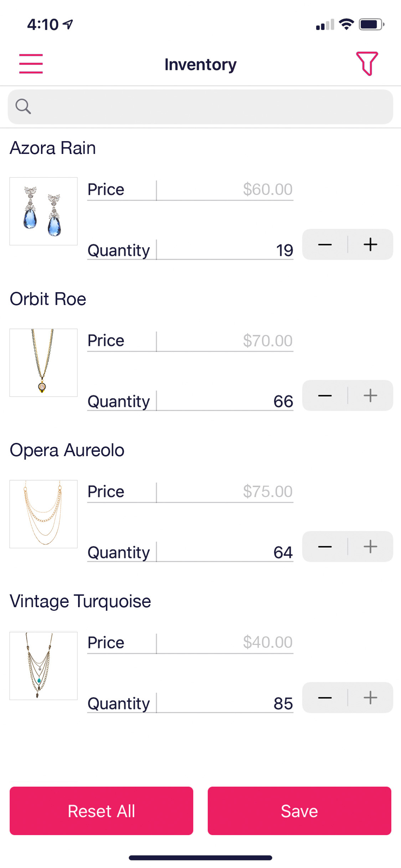
Task: Edit the Orbit Roe $70.00 price
Action: click(225, 341)
